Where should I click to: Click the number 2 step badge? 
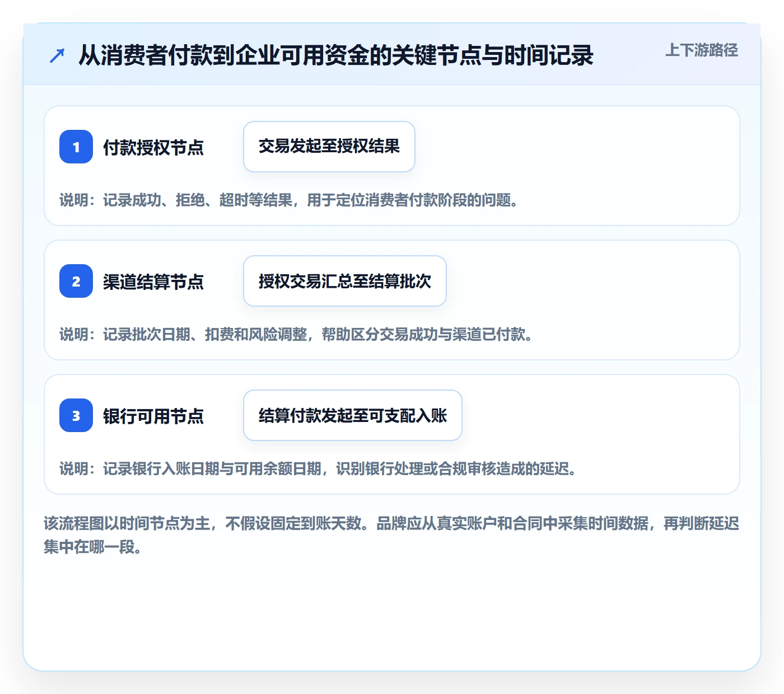76,281
